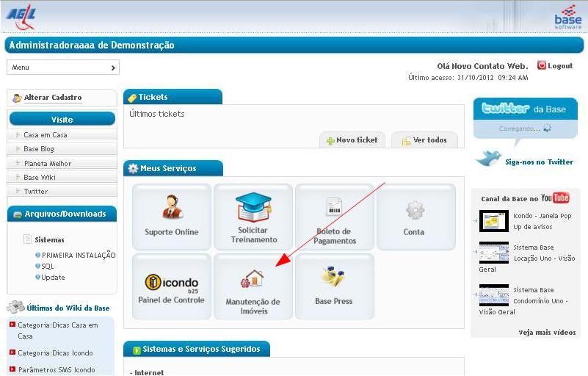Click the twitter da Base logo
The image size is (588, 376).
coord(505,109)
